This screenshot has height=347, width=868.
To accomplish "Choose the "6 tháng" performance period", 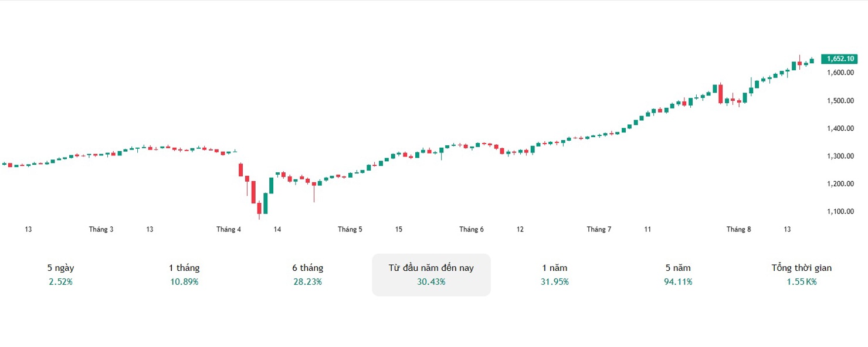I will pos(308,274).
